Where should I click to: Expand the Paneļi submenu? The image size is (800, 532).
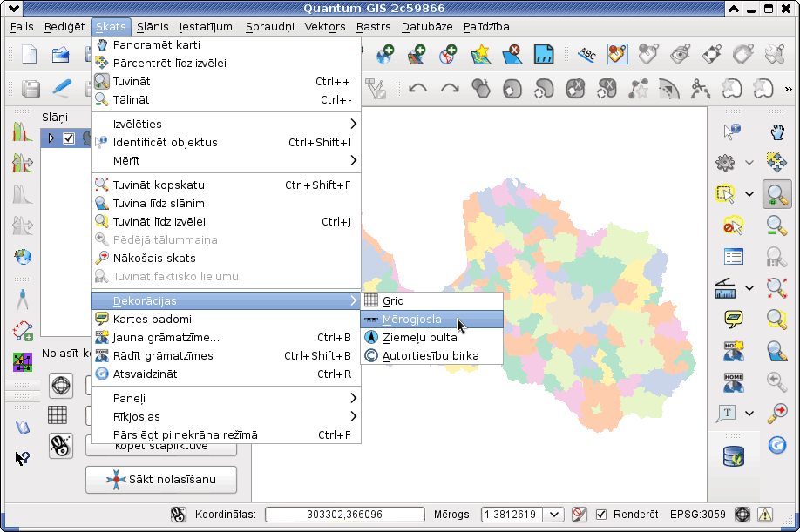coord(226,398)
